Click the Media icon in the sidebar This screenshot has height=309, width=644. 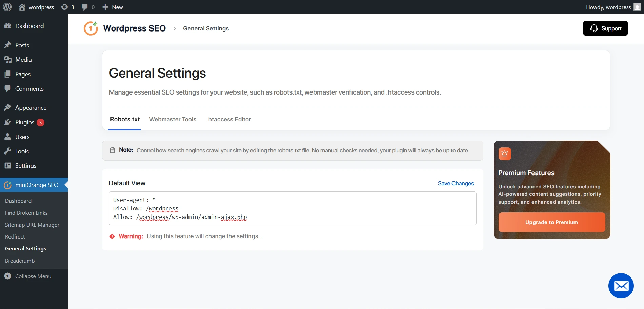tap(8, 59)
